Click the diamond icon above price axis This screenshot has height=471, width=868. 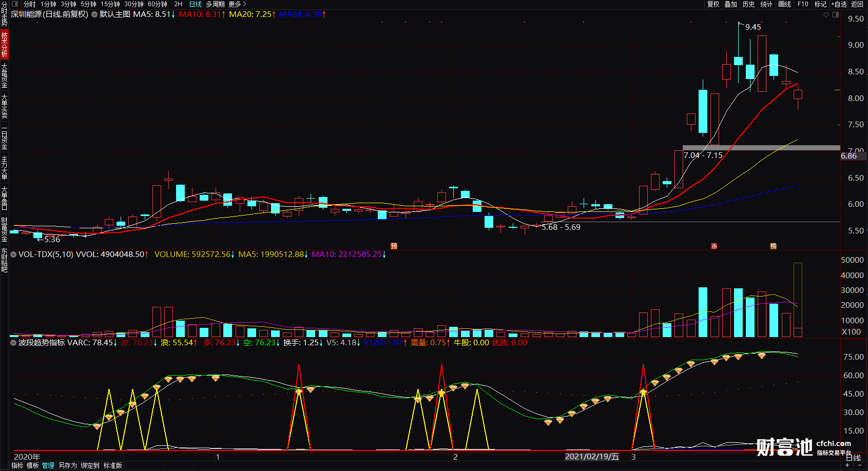[826, 14]
